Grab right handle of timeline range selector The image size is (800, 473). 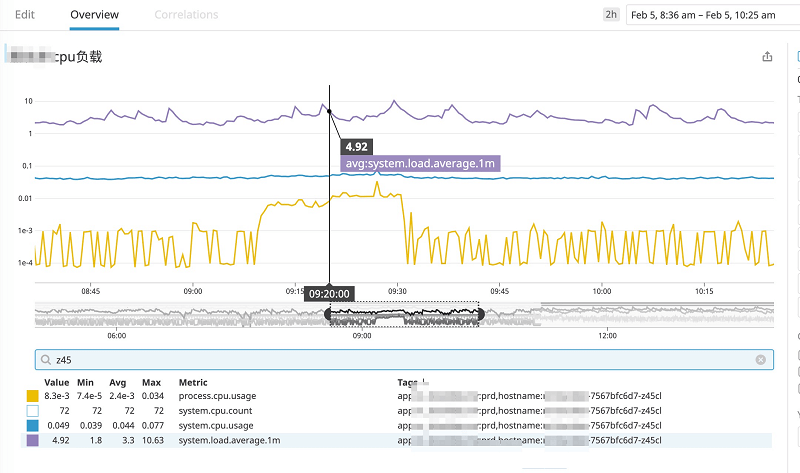(x=481, y=314)
